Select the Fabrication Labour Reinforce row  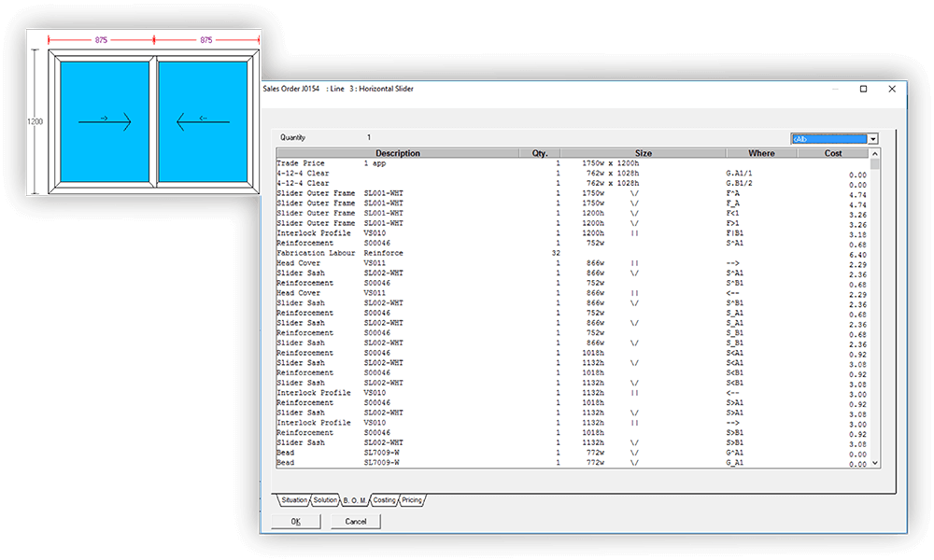click(374, 252)
